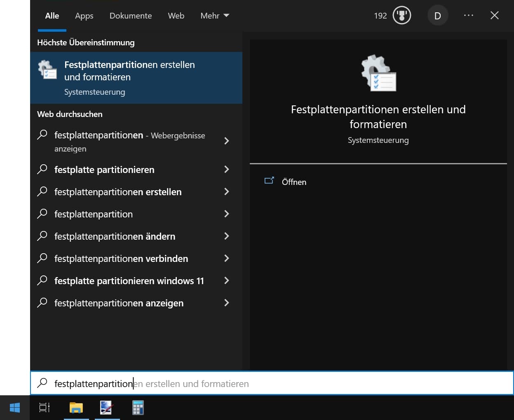Click Öffnen in the preview pane
The image size is (514, 420).
pos(294,182)
